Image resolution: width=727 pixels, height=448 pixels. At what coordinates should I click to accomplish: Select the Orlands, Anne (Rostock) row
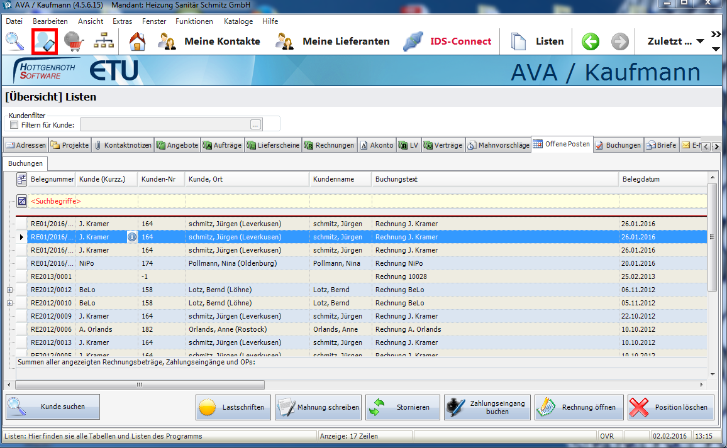pos(362,329)
